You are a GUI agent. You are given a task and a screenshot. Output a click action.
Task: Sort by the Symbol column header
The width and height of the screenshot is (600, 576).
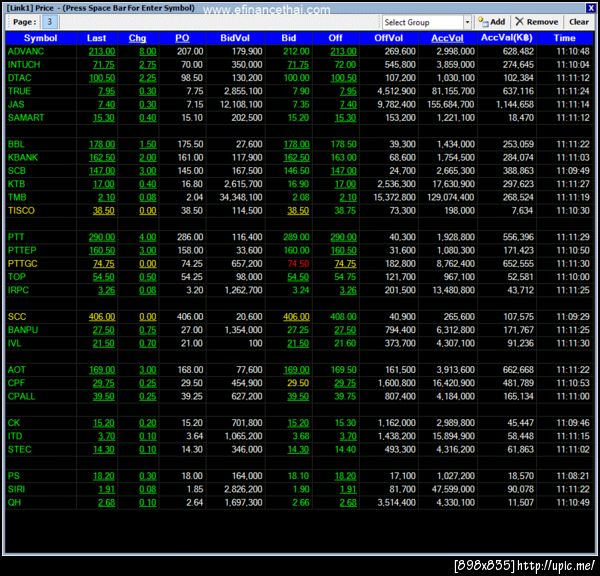[x=41, y=38]
